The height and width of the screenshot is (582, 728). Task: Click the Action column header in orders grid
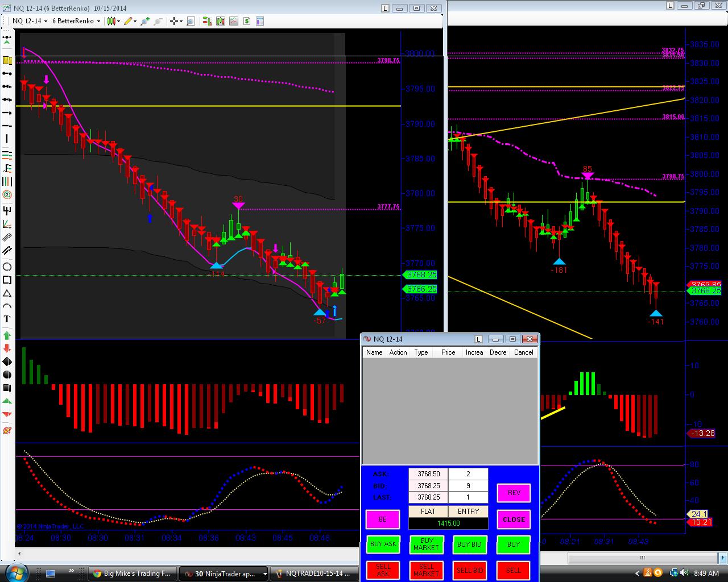coord(398,352)
